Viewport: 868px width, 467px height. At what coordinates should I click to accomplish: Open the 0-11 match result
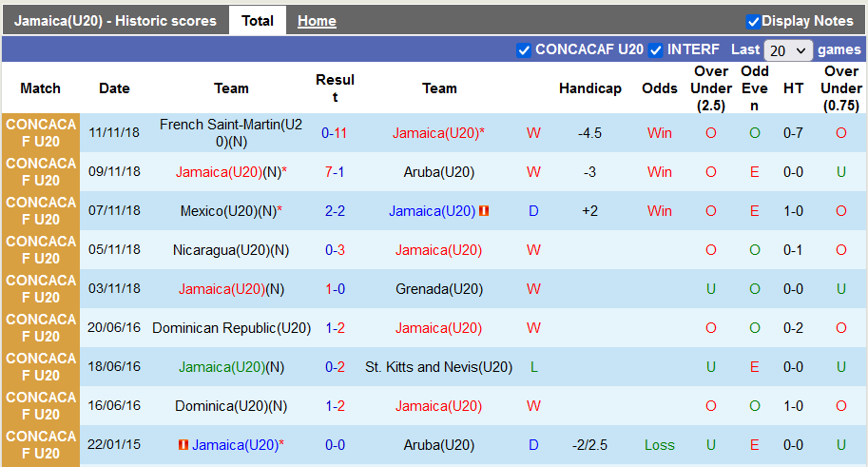334,133
